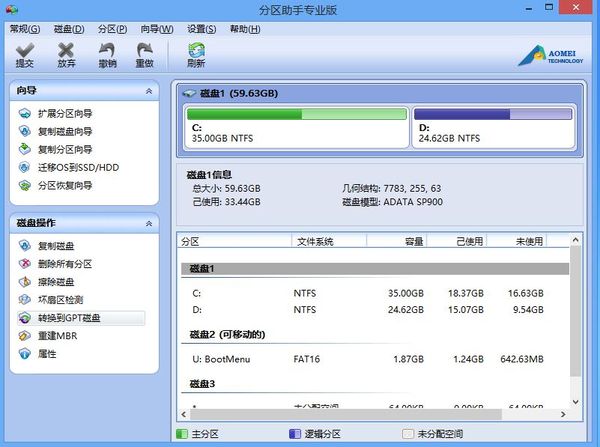The image size is (600, 447).
Task: Click the green 主分区 legend swatch
Action: 182,434
